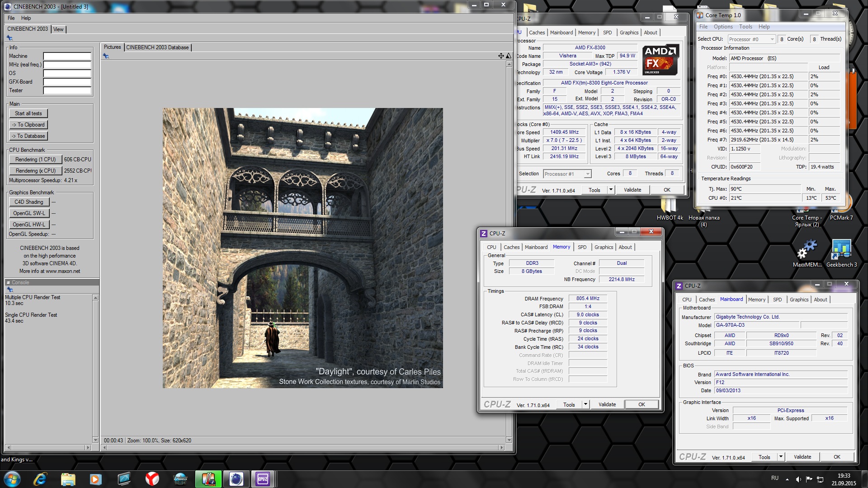Open the HWBOT 4k desktop icon
This screenshot has height=488, width=868.
pos(670,211)
